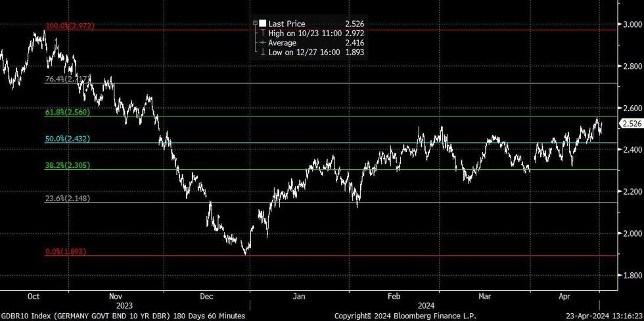Click the 1.800 y-axis tick label
This screenshot has height=321, width=644.
(632, 276)
